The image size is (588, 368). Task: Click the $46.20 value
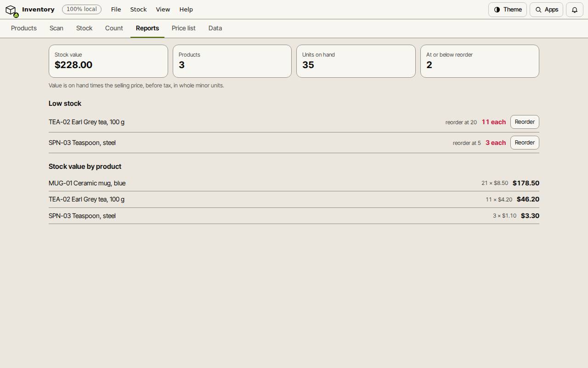(528, 199)
